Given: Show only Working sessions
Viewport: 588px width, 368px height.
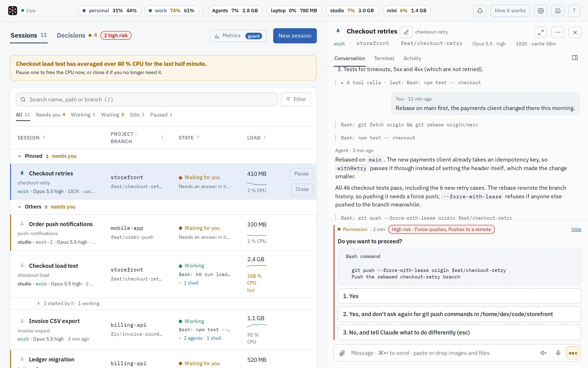Looking at the screenshot, I should [x=83, y=115].
